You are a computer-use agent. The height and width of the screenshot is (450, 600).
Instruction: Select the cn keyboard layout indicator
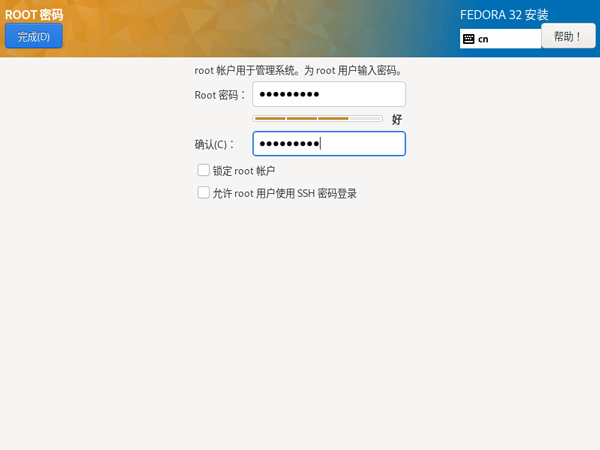tap(484, 39)
